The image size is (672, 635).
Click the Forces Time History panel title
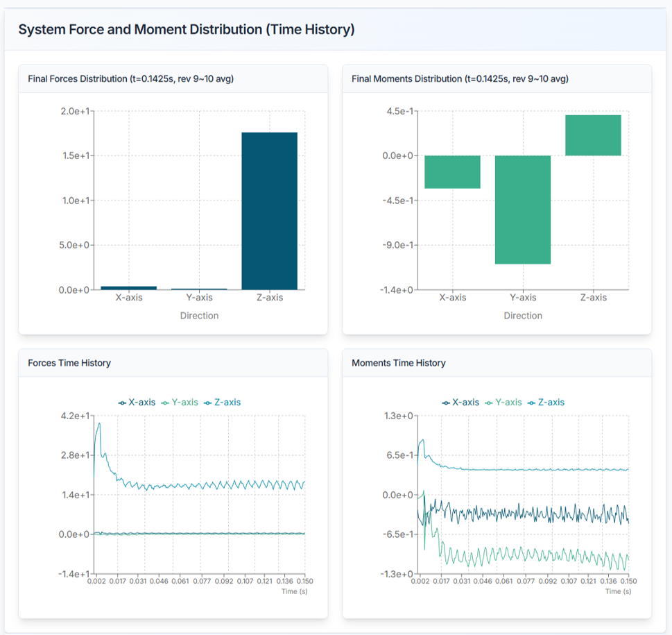tap(69, 363)
